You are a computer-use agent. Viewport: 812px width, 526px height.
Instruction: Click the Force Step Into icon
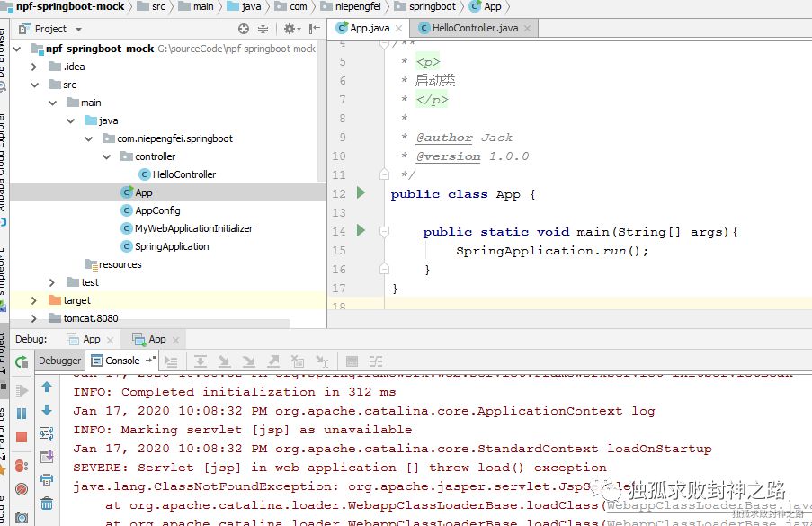click(248, 361)
